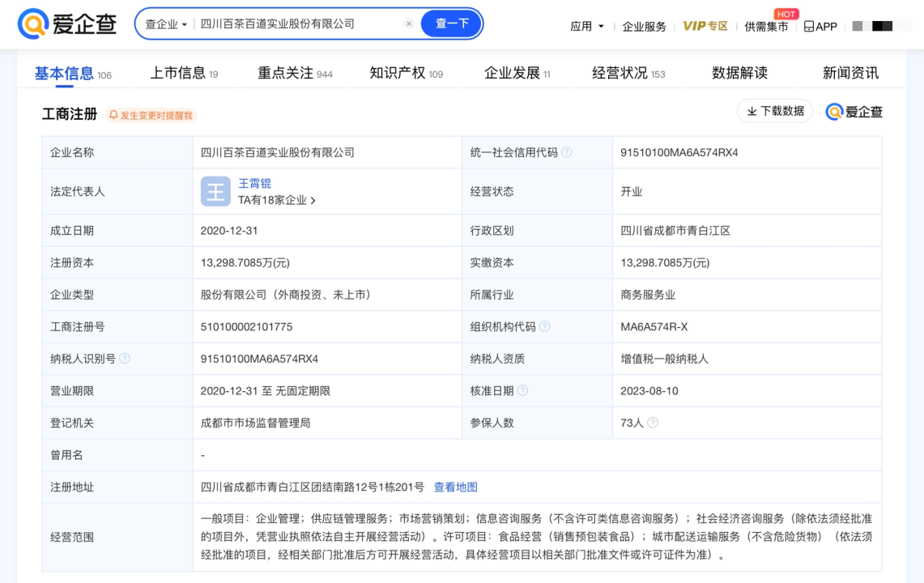Click the blurred user avatar
This screenshot has width=924, height=583.
coord(873,26)
